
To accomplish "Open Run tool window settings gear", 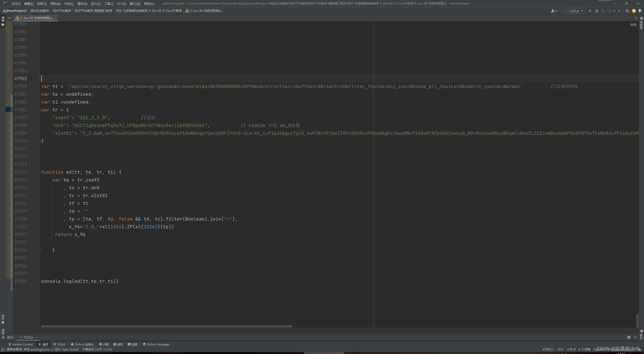I will coord(629,337).
